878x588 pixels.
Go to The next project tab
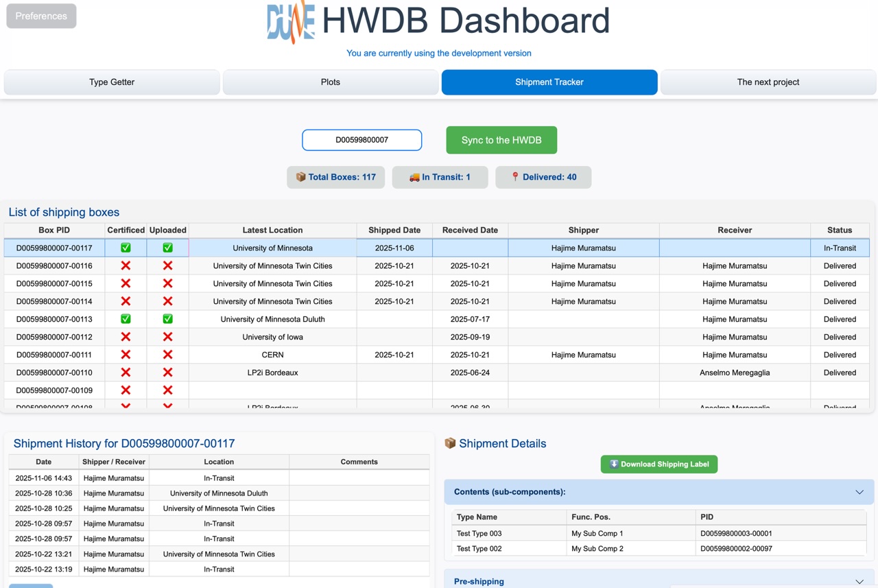pos(768,82)
